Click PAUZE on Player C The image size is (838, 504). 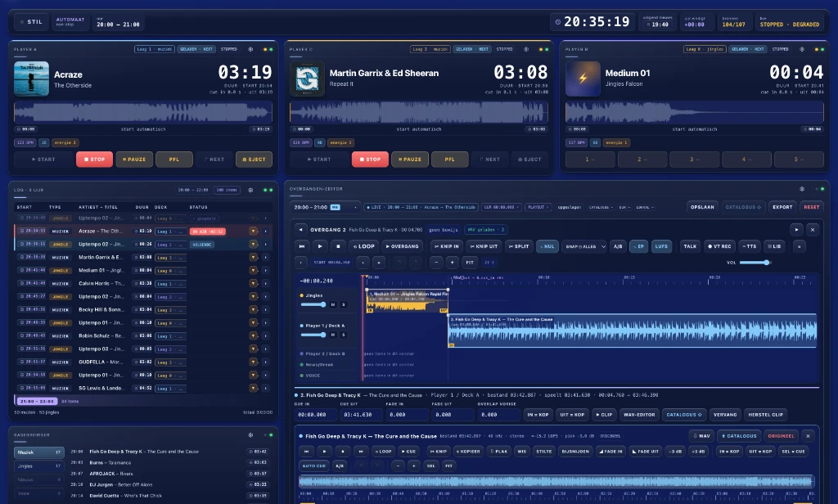pyautogui.click(x=410, y=160)
